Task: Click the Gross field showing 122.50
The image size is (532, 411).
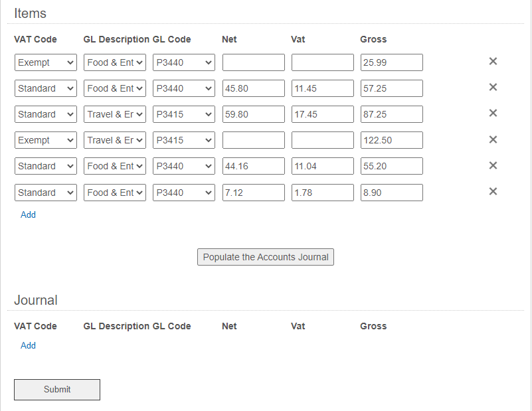Action: tap(391, 141)
